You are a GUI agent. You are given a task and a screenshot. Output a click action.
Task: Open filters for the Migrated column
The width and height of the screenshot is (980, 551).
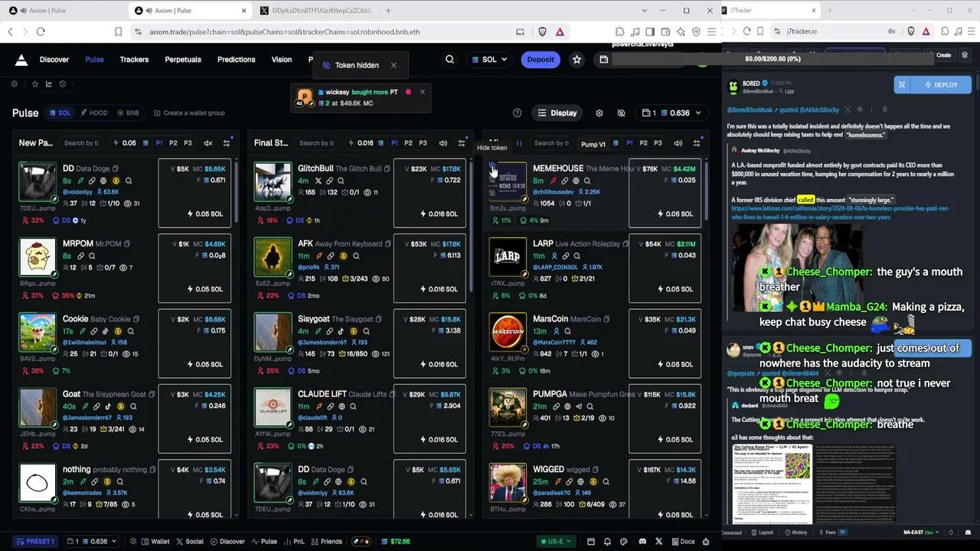tap(697, 143)
